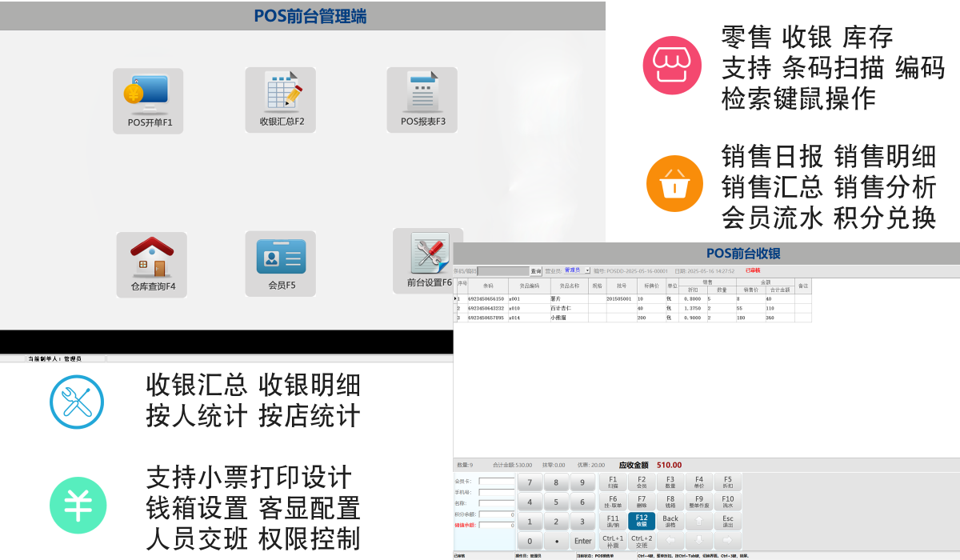Open POS开单F1 billing module

148,100
